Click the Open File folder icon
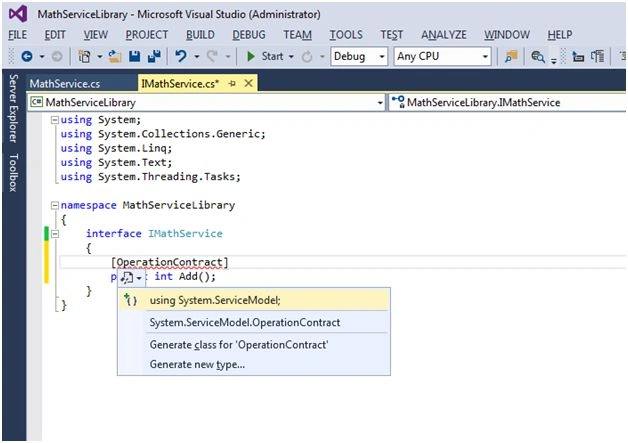Screen dimensions: 628x443 (115, 56)
